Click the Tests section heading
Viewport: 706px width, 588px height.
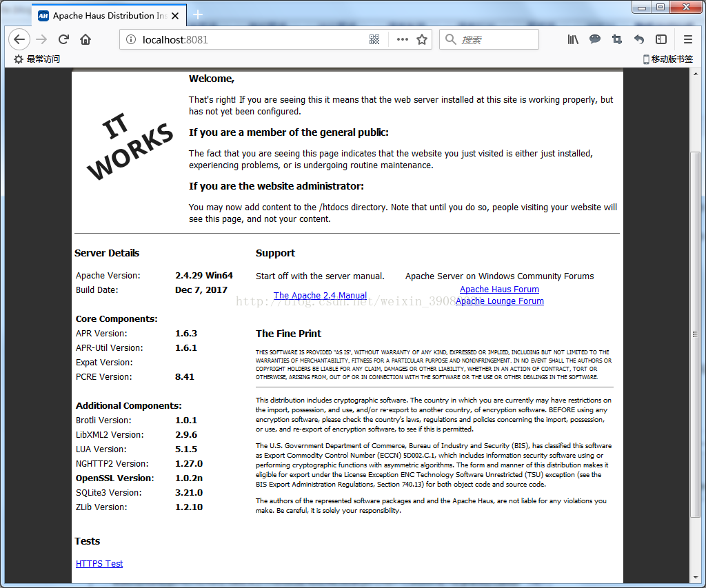[x=88, y=541]
